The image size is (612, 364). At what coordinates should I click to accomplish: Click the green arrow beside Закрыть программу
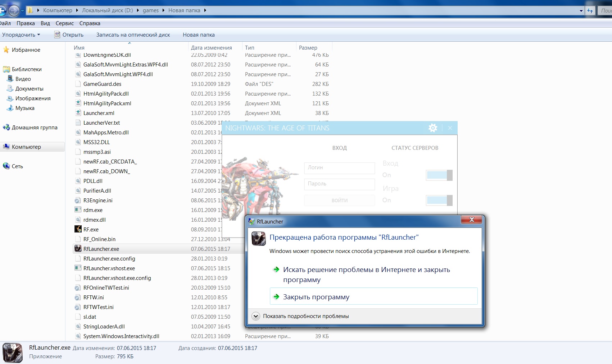[x=276, y=297]
